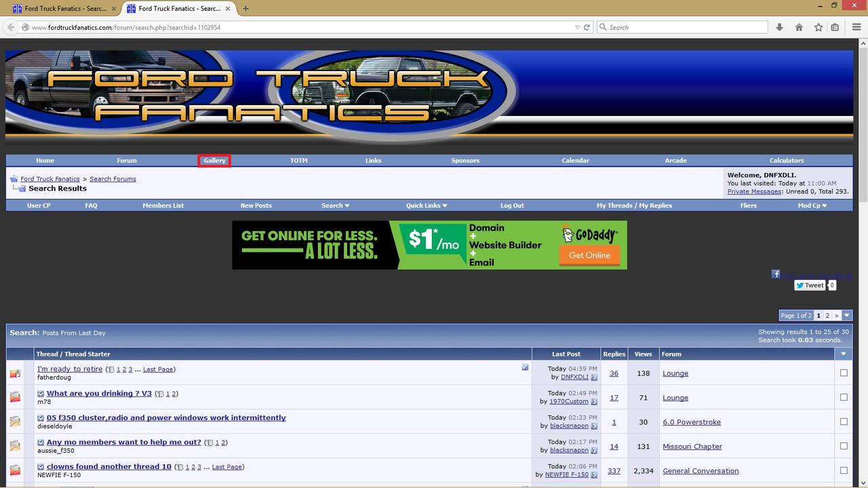Click the Log Out link
This screenshot has height=488, width=868.
click(x=512, y=205)
